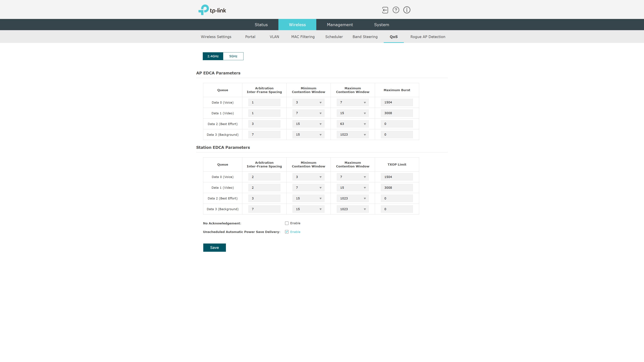Click AP Voice Maximum Burst field
Screen dimensions: 644x362
[396, 102]
